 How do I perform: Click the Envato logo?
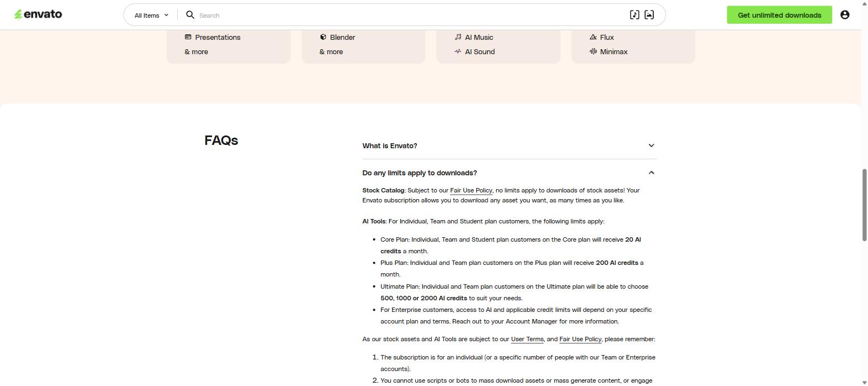(x=38, y=14)
